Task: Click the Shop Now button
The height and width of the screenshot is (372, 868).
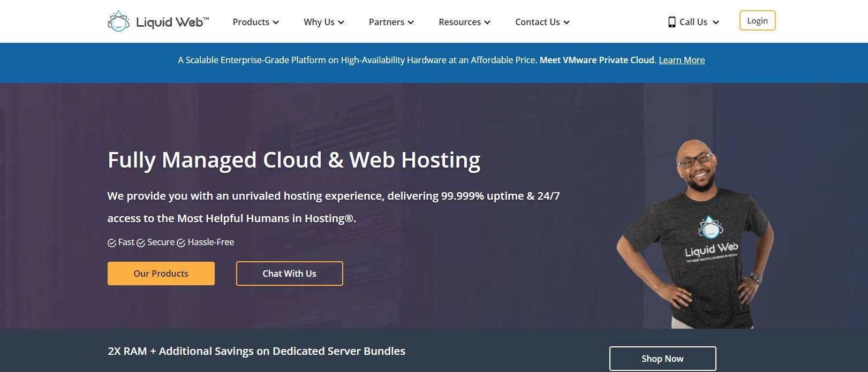Action: [x=662, y=359]
